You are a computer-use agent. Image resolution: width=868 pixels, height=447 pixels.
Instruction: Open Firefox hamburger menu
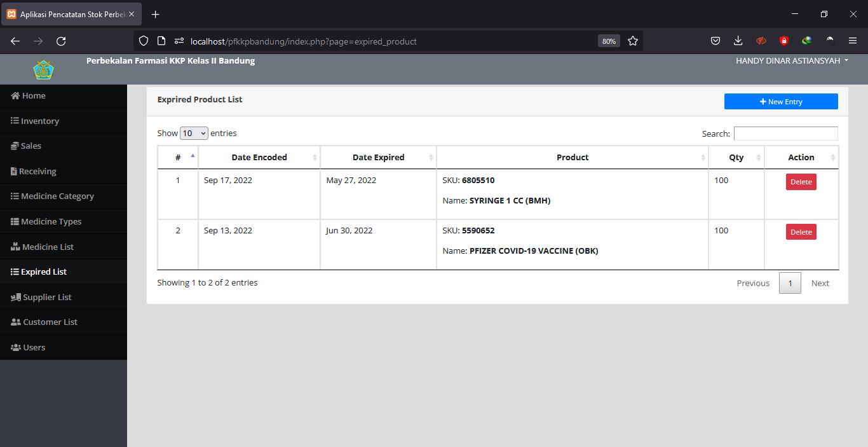click(x=853, y=41)
